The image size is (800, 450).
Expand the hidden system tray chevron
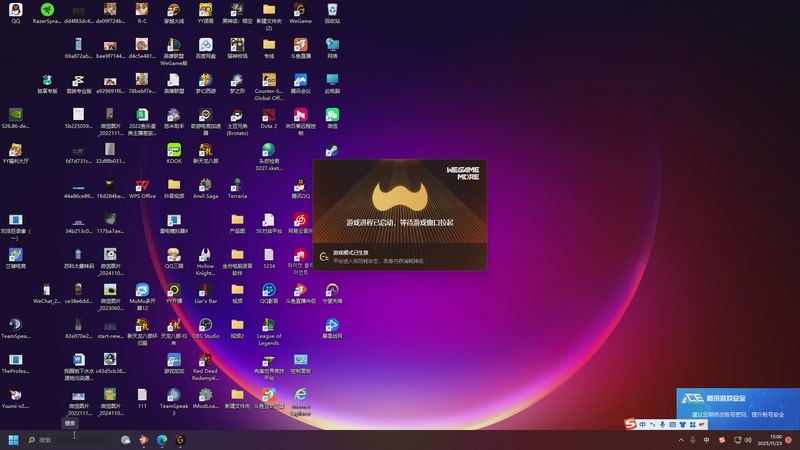(681, 440)
